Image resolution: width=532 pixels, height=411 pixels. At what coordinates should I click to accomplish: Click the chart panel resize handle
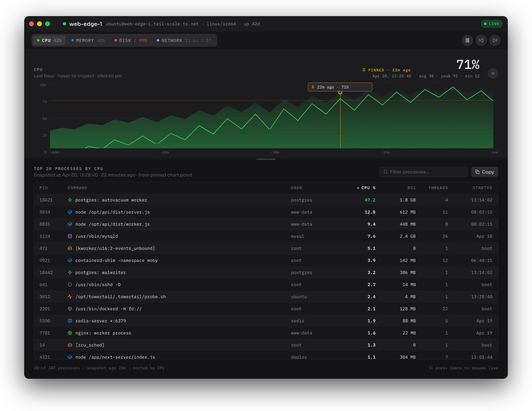[x=266, y=159]
